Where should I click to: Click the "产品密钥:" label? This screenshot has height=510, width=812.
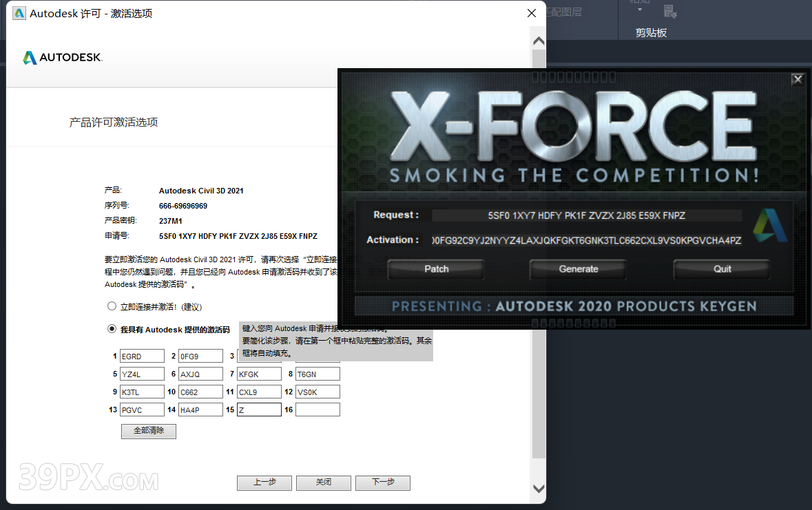[x=121, y=220]
